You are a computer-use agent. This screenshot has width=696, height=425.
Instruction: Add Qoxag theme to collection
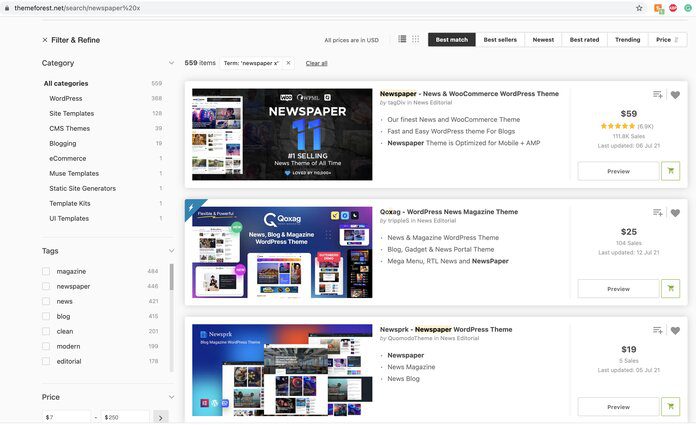657,213
